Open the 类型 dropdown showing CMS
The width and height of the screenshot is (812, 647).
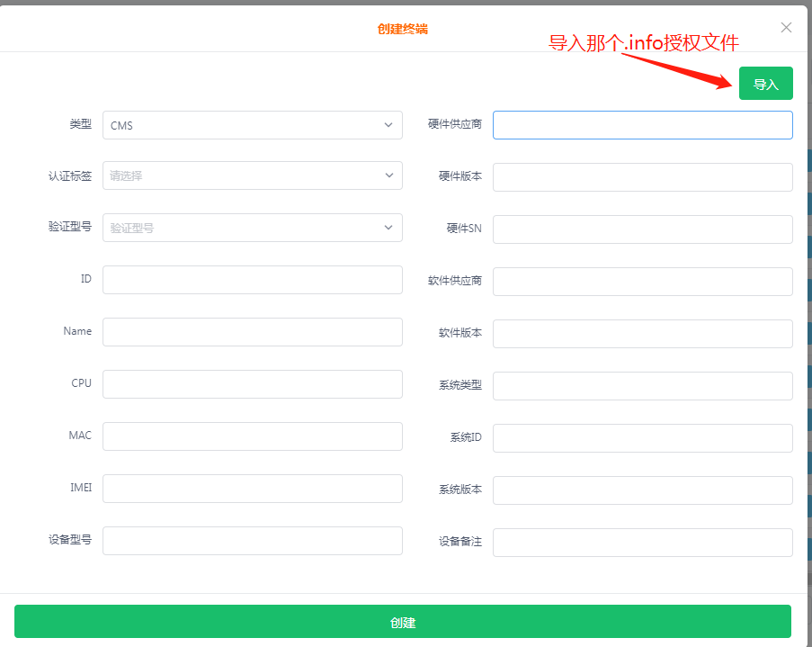[x=252, y=125]
